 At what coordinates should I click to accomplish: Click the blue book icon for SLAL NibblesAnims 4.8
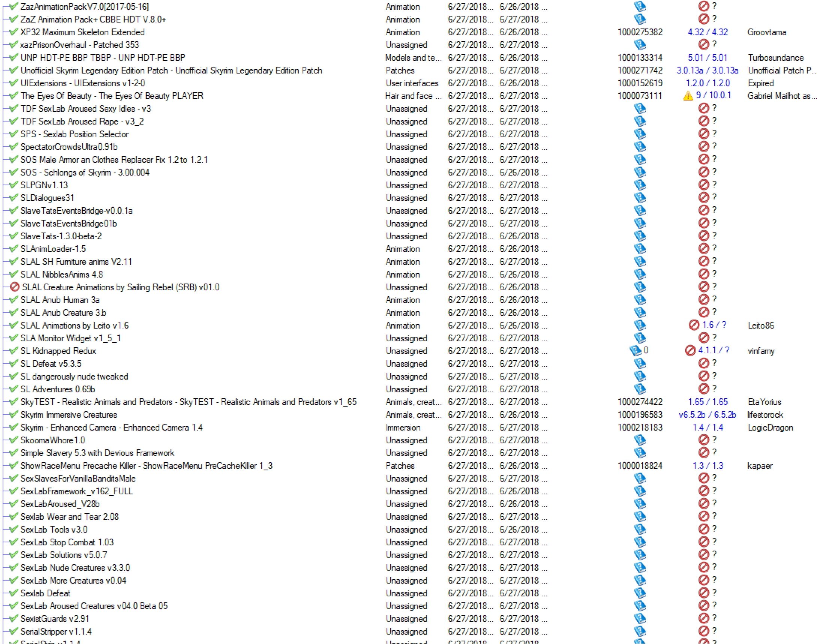pos(640,274)
